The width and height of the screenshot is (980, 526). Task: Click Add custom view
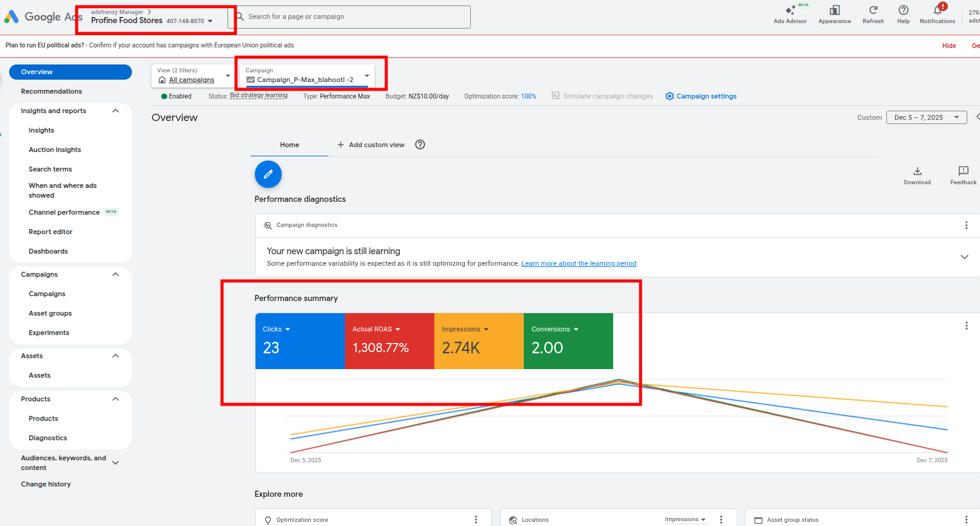point(370,145)
